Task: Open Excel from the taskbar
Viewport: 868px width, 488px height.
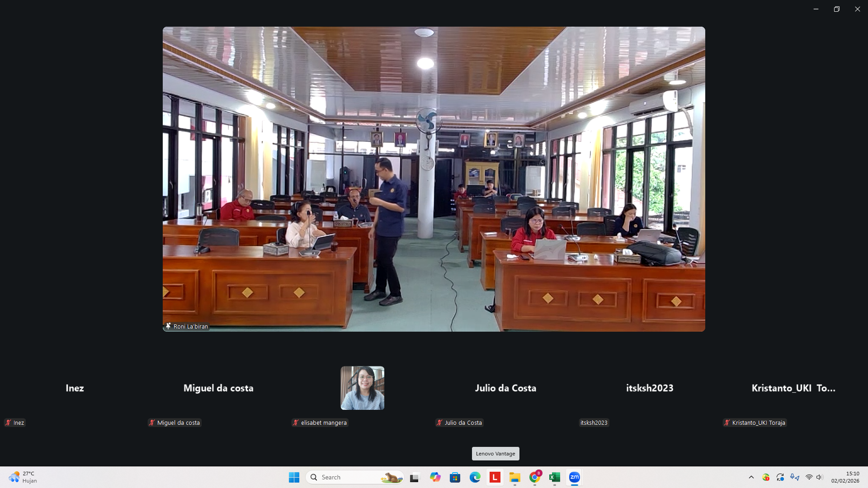Action: tap(554, 477)
